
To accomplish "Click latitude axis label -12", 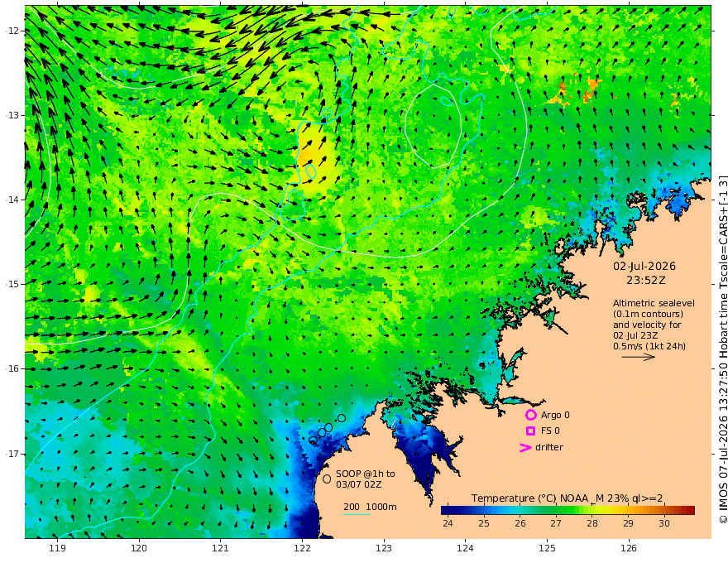I will [12, 31].
